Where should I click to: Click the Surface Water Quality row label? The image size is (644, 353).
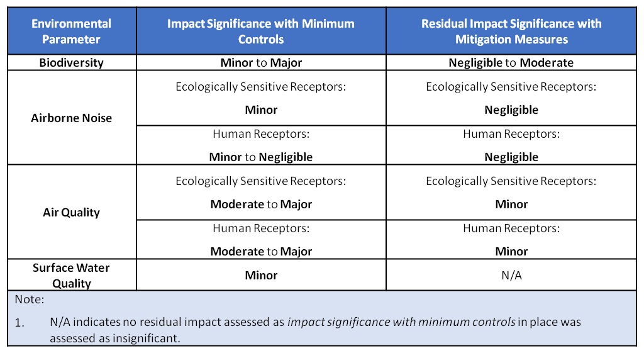click(x=72, y=276)
